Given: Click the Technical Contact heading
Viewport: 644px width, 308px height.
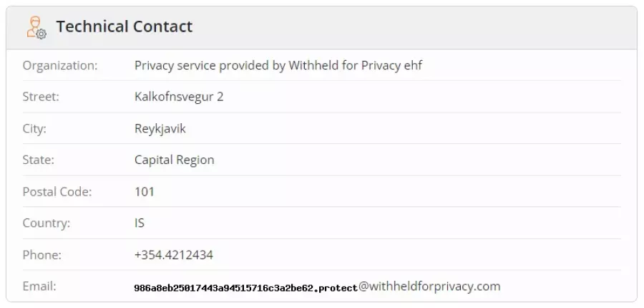Looking at the screenshot, I should click(x=124, y=27).
